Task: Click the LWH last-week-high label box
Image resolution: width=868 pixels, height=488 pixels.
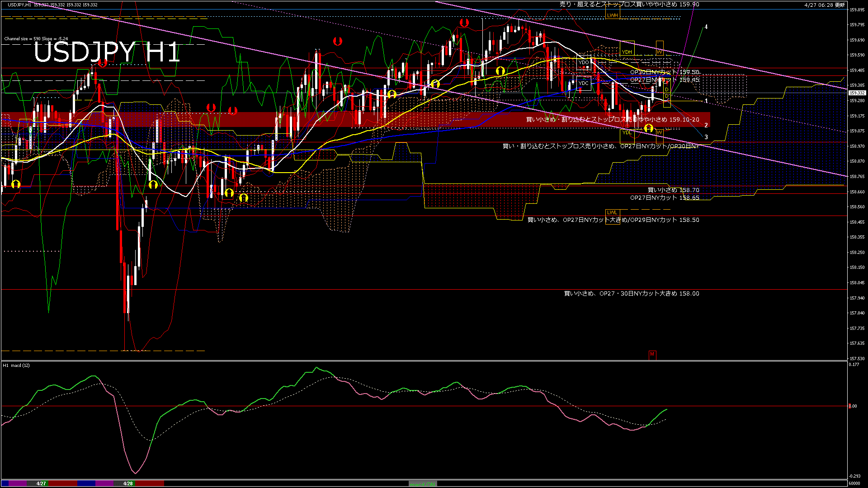Action: point(612,15)
